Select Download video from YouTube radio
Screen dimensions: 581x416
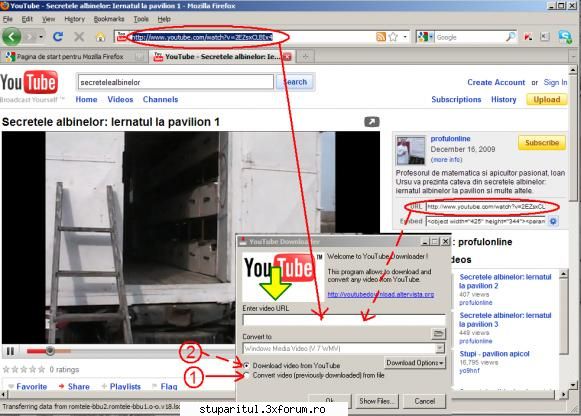pyautogui.click(x=246, y=365)
